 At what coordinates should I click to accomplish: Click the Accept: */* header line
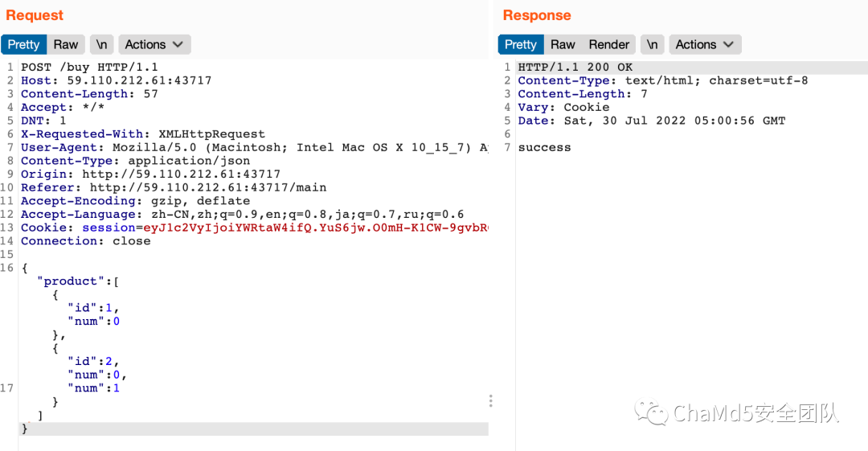click(63, 107)
